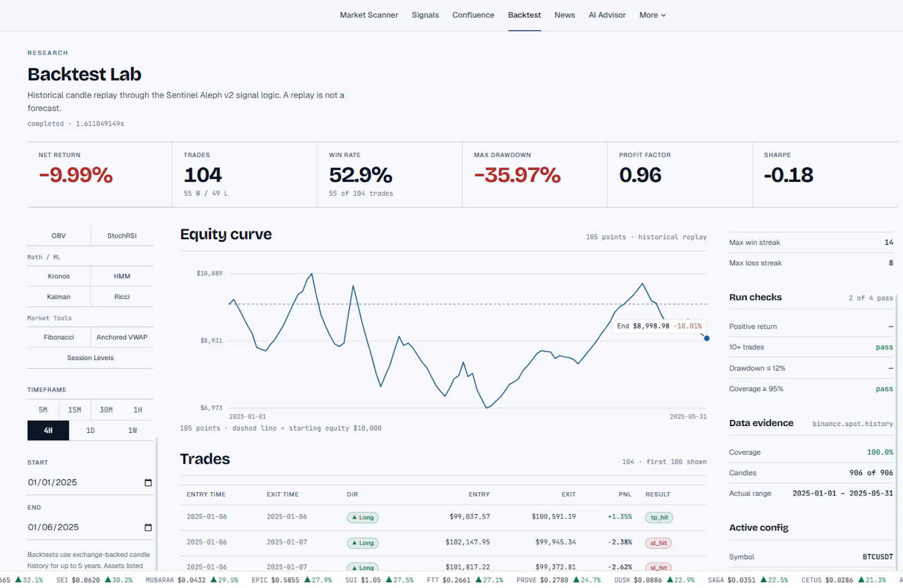Click the binance.spot.history data source label
The image size is (903, 588).
853,424
